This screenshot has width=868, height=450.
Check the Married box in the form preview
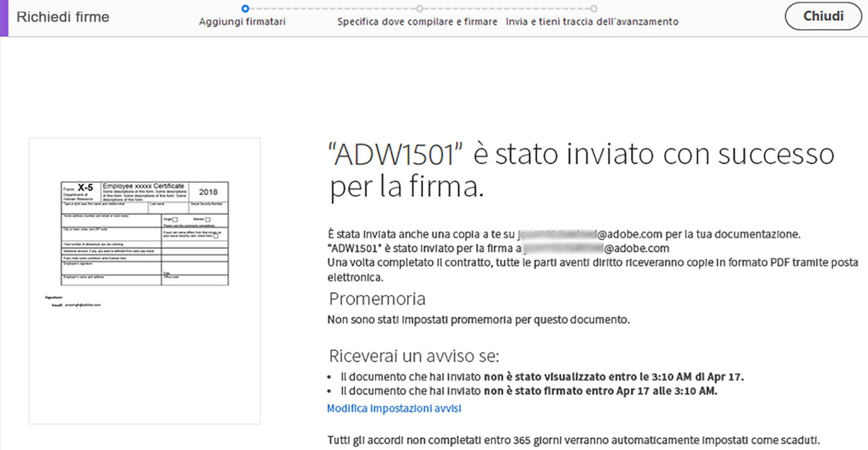tap(207, 220)
